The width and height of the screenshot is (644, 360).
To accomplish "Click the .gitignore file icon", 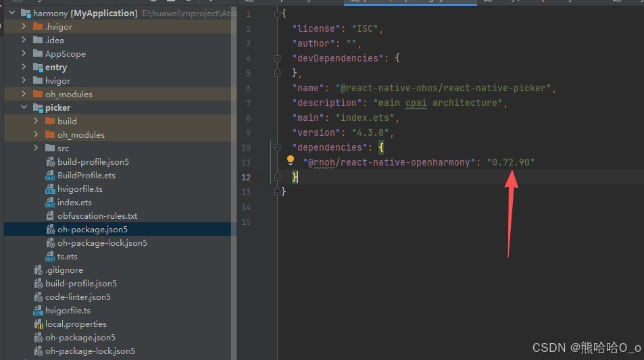I will 39,270.
